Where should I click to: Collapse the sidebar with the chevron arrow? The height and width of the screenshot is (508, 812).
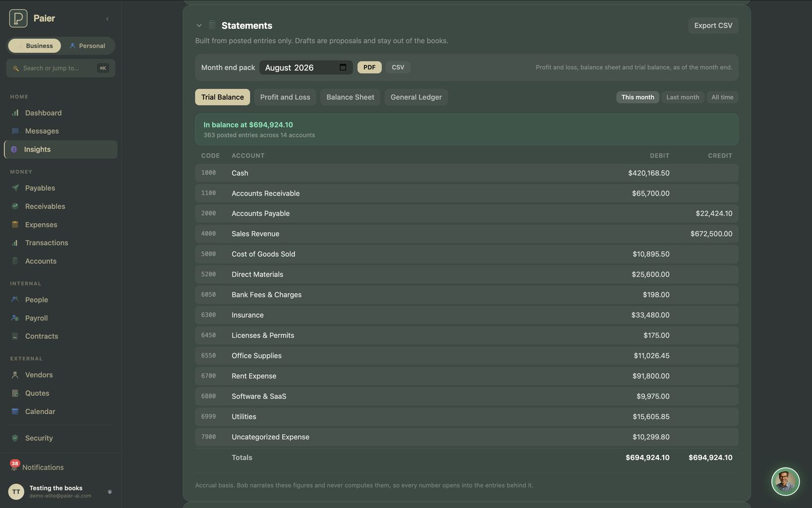(x=107, y=19)
